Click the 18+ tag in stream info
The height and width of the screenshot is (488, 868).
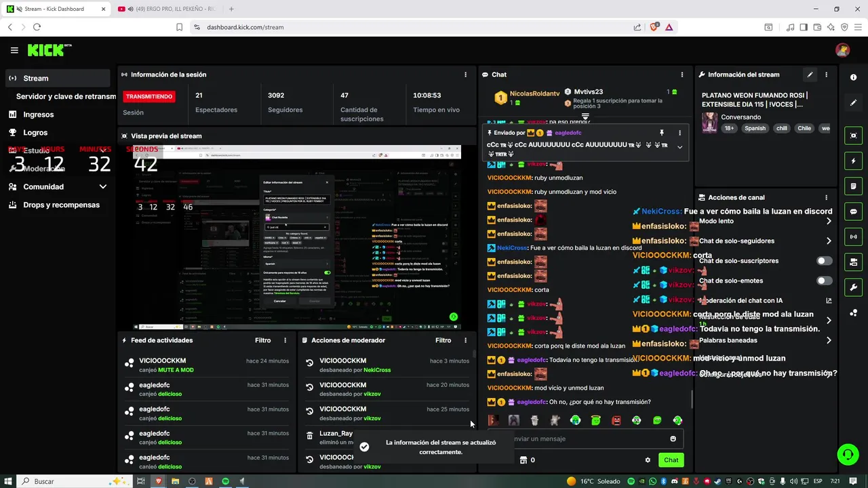coord(729,128)
